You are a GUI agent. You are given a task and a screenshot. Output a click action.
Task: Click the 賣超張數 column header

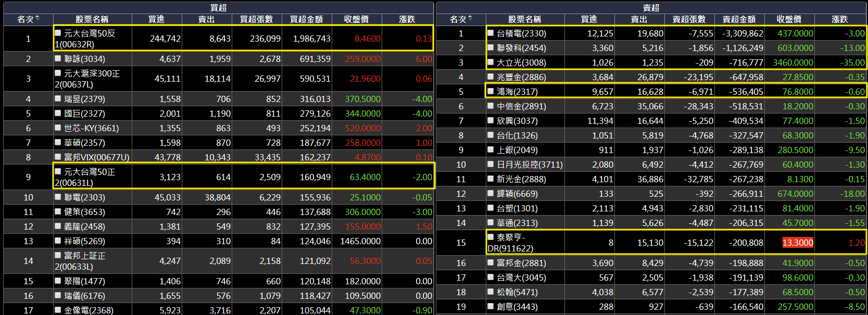pos(689,19)
